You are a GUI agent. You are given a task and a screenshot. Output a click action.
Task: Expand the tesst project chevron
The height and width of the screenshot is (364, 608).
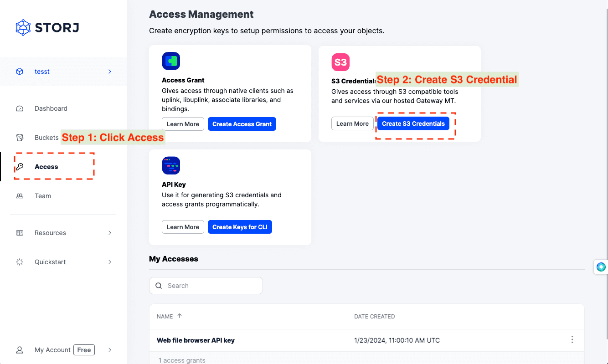pyautogui.click(x=110, y=72)
